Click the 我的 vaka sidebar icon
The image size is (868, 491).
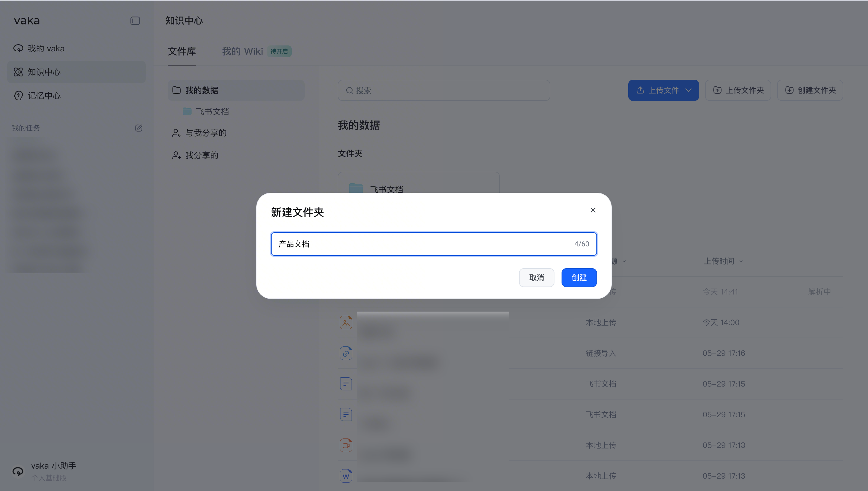18,49
